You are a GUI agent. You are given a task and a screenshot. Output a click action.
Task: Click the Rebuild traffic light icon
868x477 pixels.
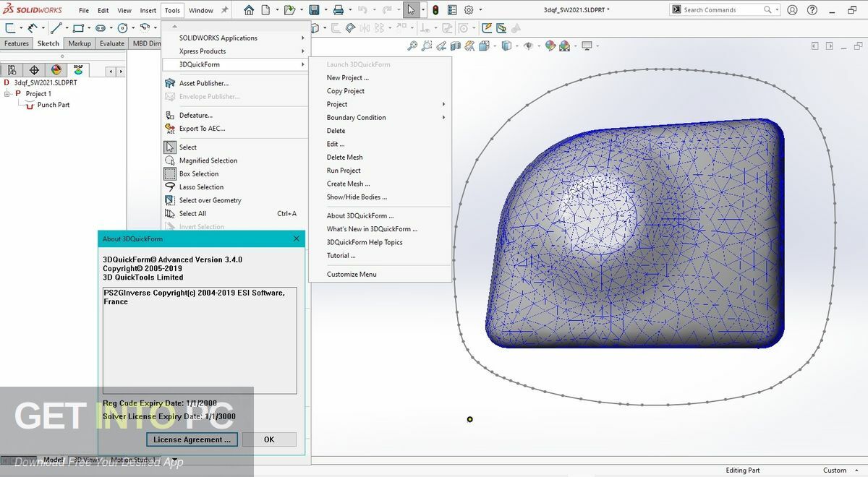[435, 10]
